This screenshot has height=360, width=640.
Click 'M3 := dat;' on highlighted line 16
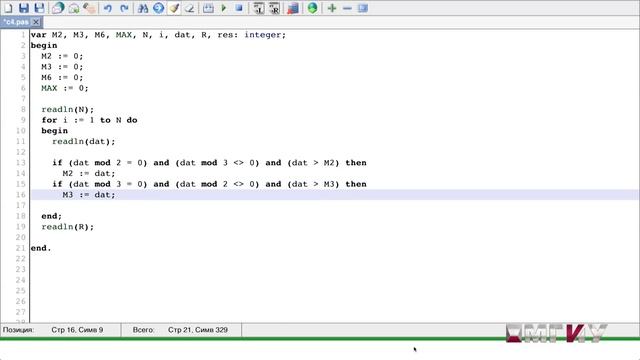click(89, 195)
